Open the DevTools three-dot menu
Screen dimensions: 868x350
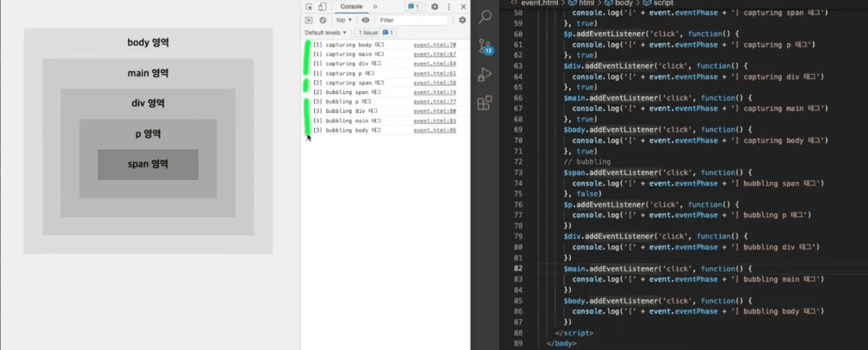[449, 7]
